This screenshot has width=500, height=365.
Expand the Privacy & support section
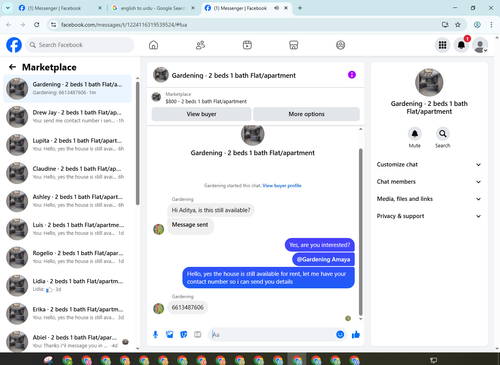coord(429,216)
